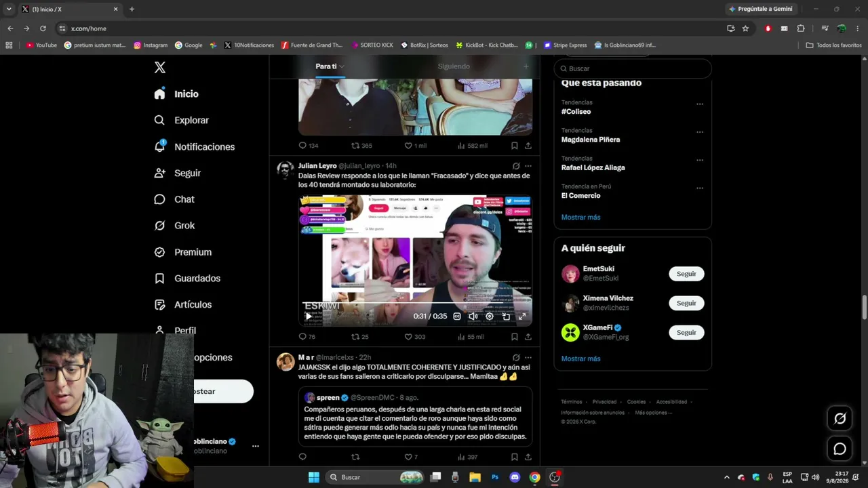Open Artículos in the sidebar
The height and width of the screenshot is (488, 868).
183,305
